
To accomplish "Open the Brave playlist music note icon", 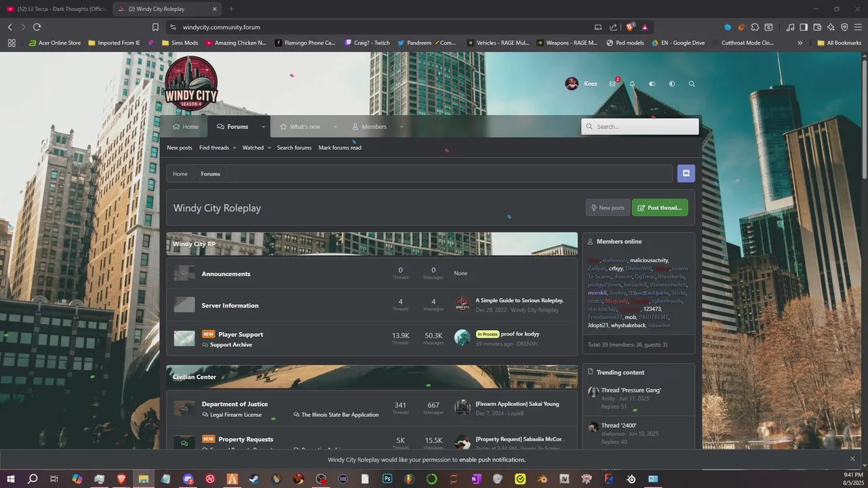I will click(790, 27).
